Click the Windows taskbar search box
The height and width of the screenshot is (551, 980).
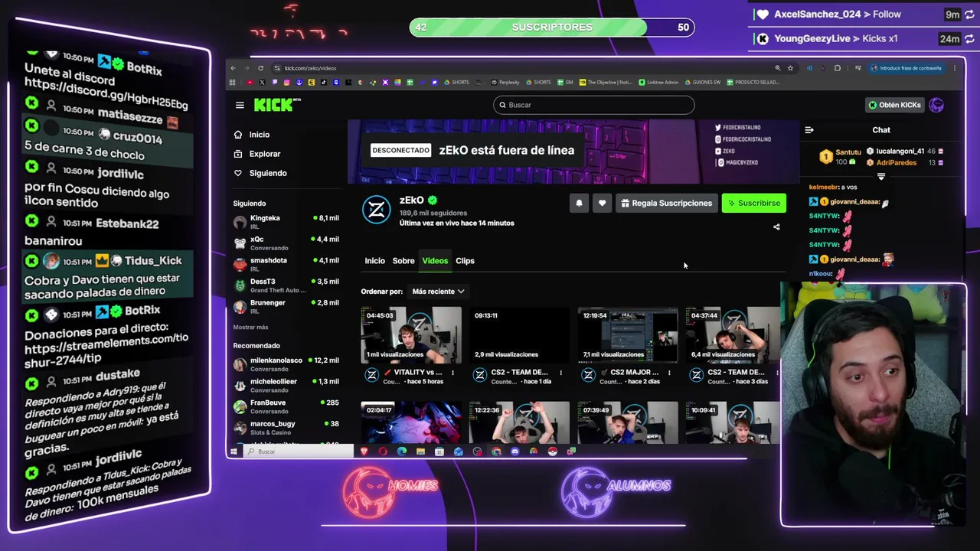(299, 452)
